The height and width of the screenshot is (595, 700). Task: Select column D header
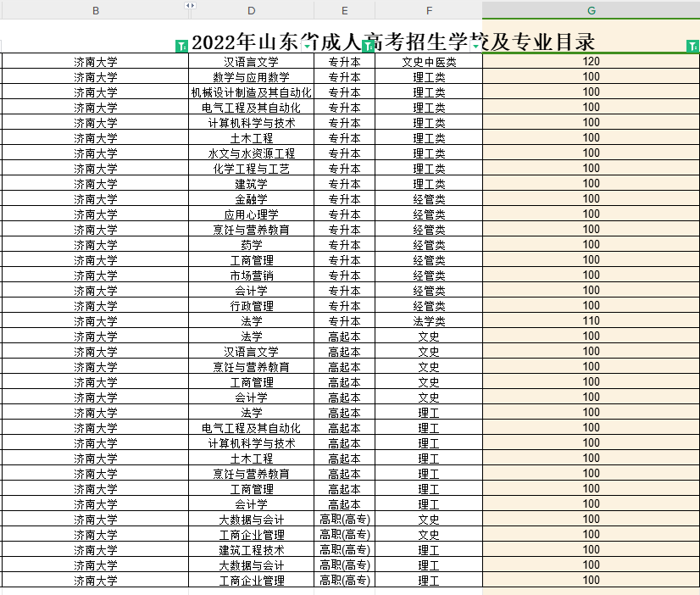pos(252,10)
